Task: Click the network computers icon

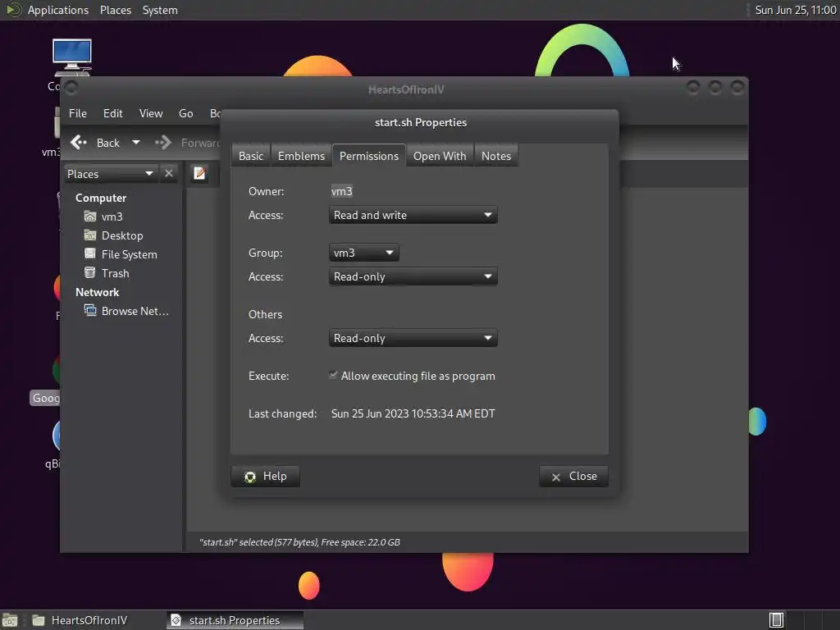Action: [x=90, y=311]
